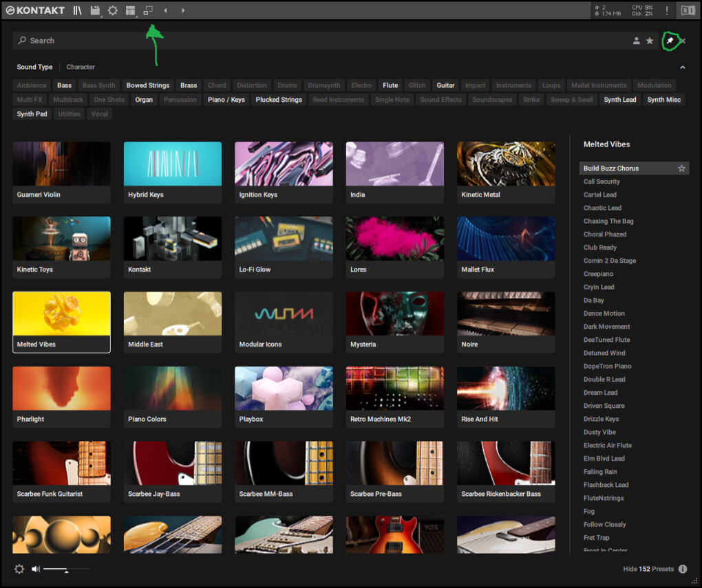Open browser settings gear at bottom left
The image size is (702, 588).
tap(19, 569)
